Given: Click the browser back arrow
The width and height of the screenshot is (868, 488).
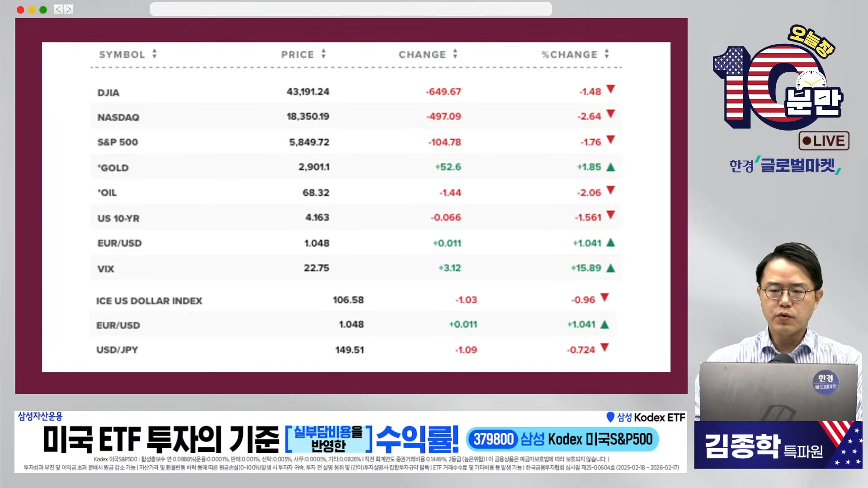Looking at the screenshot, I should click(x=58, y=9).
